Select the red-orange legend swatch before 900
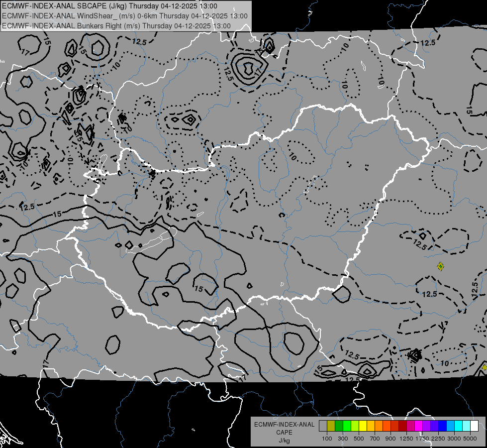 [387, 426]
